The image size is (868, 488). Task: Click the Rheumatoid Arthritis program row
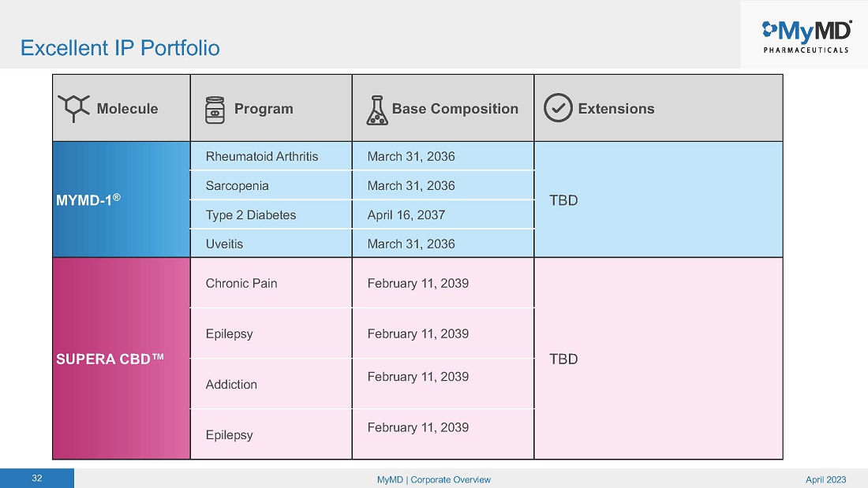(x=262, y=156)
